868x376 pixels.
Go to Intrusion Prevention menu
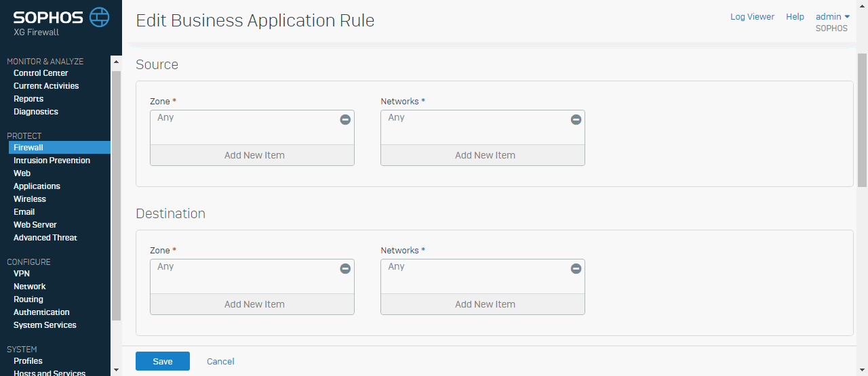click(x=52, y=161)
